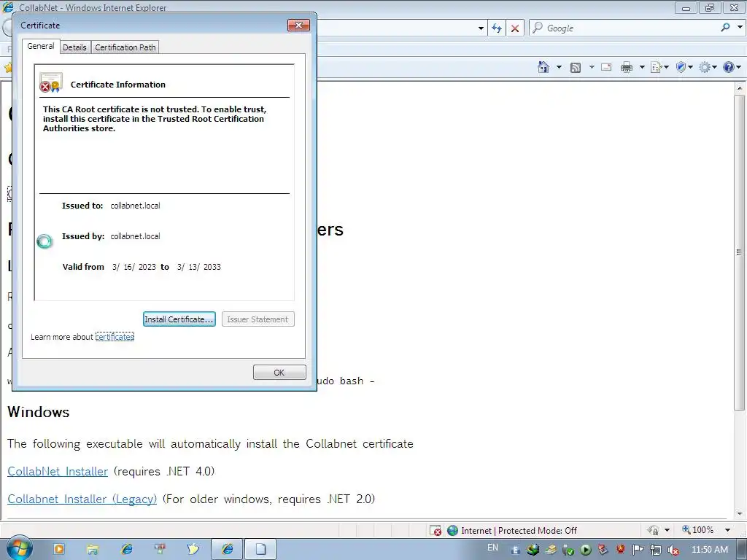Viewport: 747px width, 560px height.
Task: Expand the Help menu dropdown arrow
Action: point(738,67)
